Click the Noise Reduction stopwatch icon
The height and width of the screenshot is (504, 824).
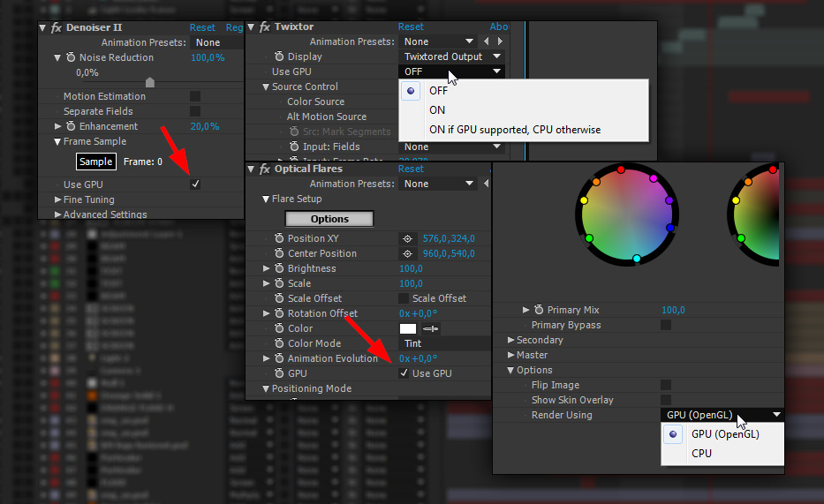tap(71, 57)
